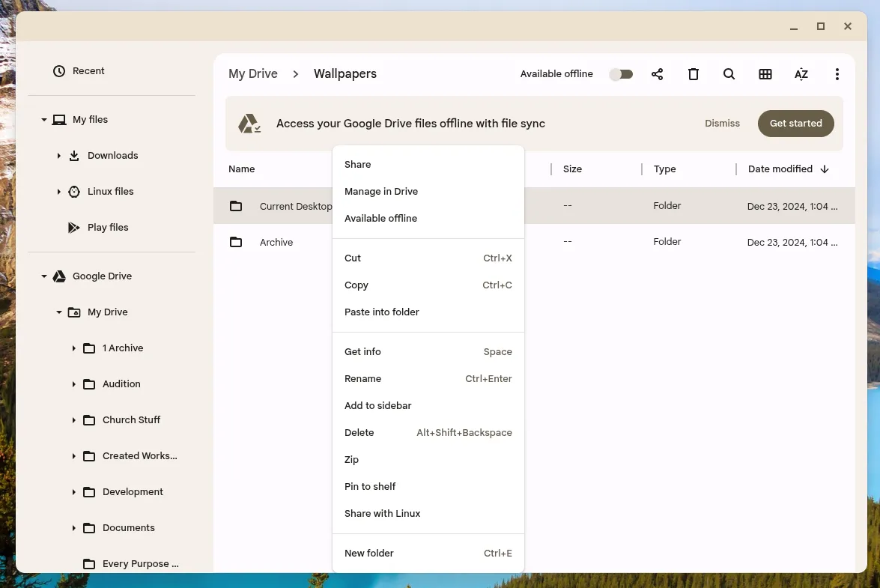
Task: Open the AZ sort options
Action: click(x=801, y=74)
